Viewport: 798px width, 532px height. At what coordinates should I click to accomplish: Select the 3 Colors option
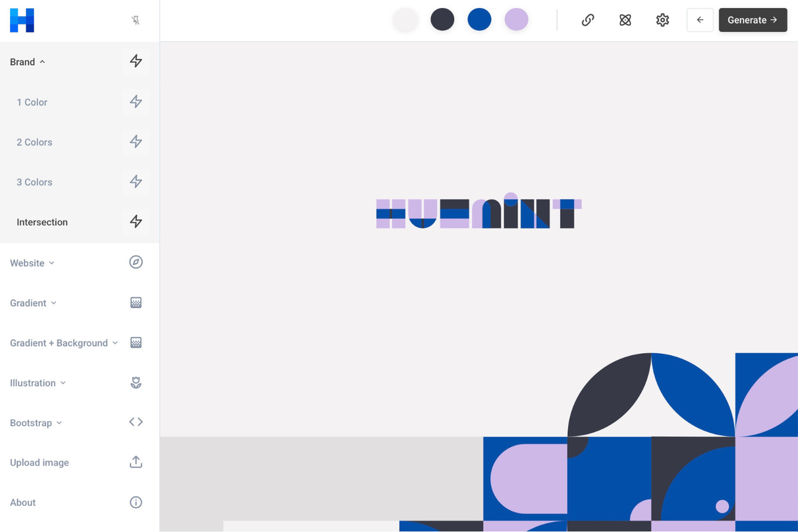[35, 182]
